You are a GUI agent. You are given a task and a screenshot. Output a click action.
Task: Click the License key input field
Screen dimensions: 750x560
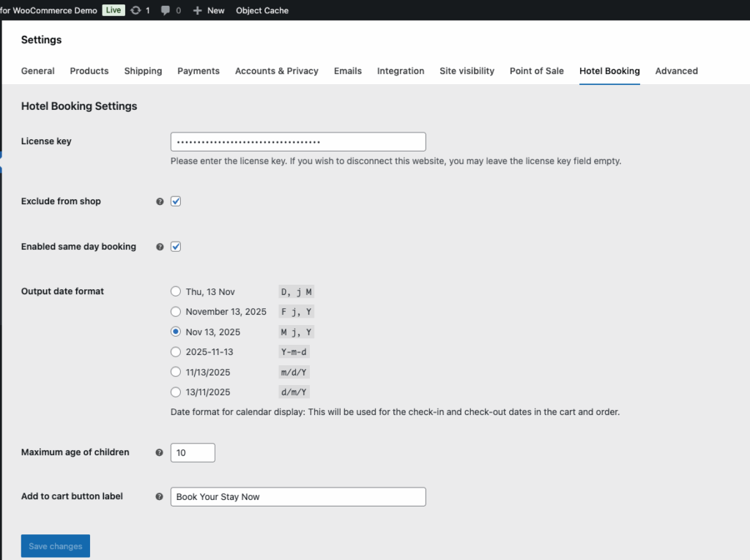298,142
